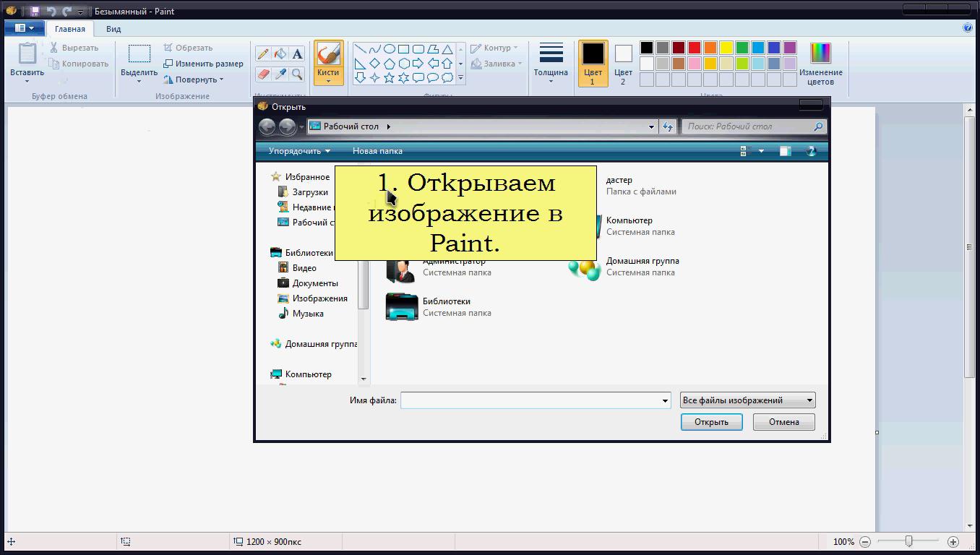980x555 pixels.
Task: Open the Paint file menu button
Action: point(25,28)
